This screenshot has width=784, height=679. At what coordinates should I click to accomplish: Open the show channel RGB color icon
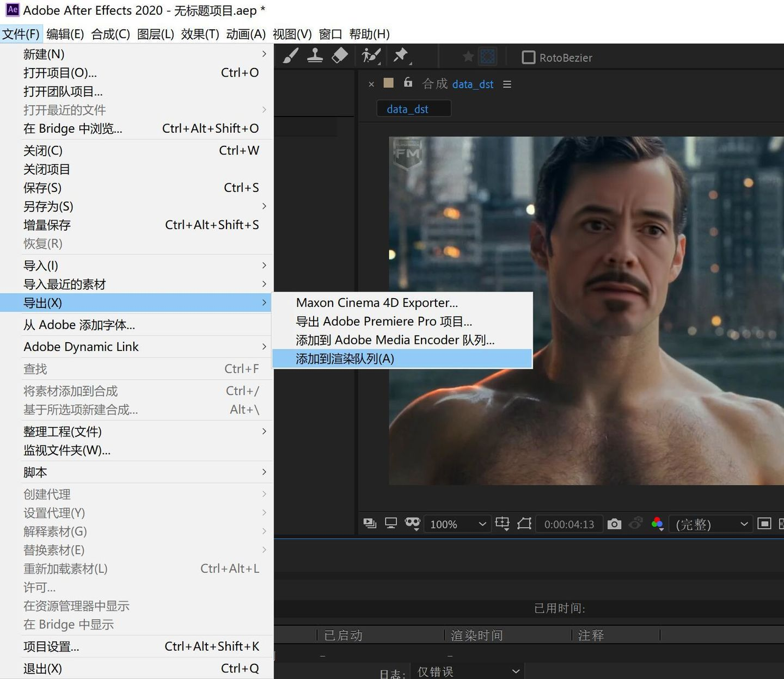coord(657,524)
